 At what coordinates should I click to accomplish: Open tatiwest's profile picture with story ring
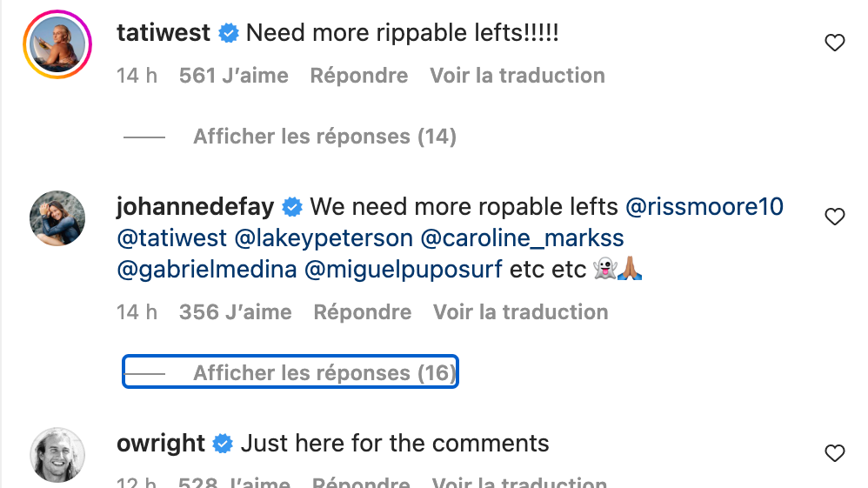58,44
